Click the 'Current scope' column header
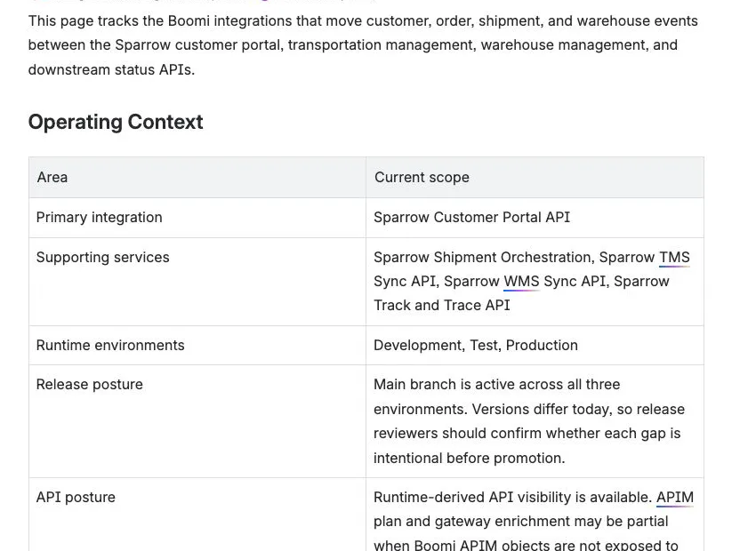 click(535, 177)
